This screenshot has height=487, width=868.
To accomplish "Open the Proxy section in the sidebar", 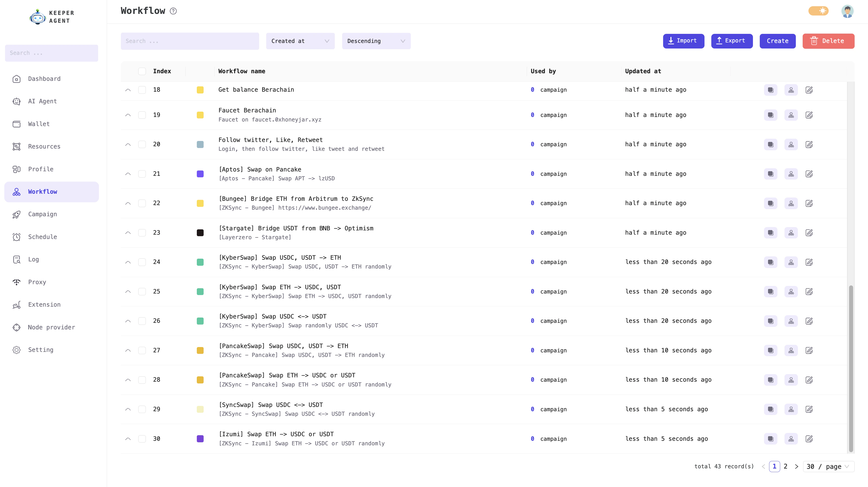I will pos(37,282).
